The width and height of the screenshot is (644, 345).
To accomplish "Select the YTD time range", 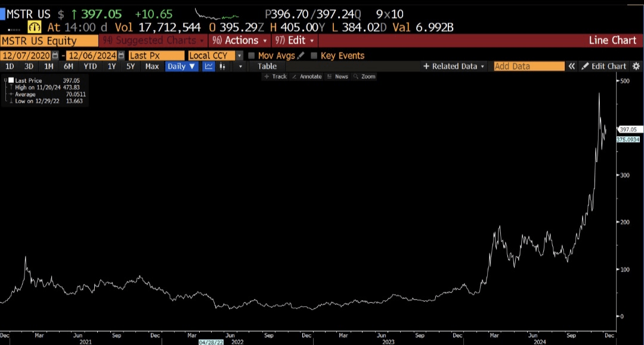I will pos(90,66).
